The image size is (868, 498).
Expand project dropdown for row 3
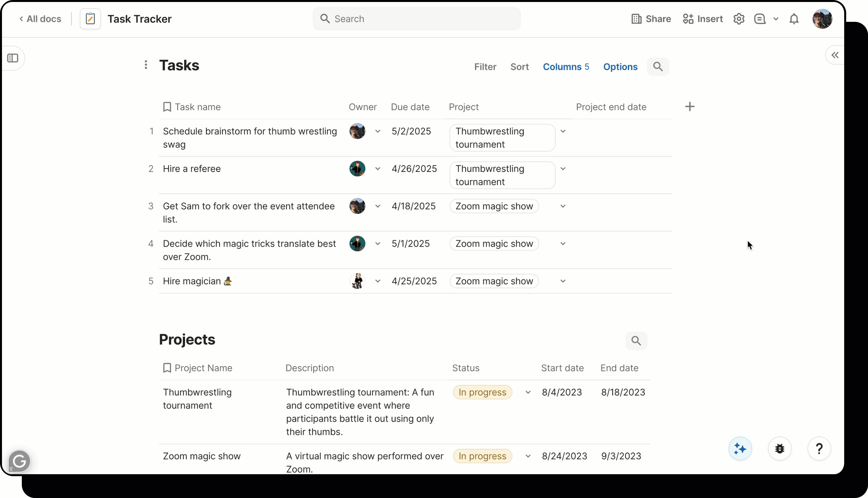[563, 206]
